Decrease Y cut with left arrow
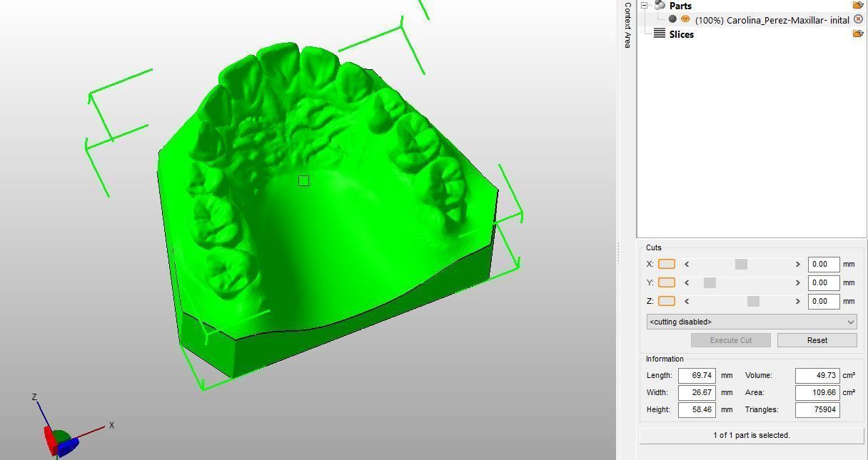Viewport: 868px width, 460px height. click(x=687, y=282)
